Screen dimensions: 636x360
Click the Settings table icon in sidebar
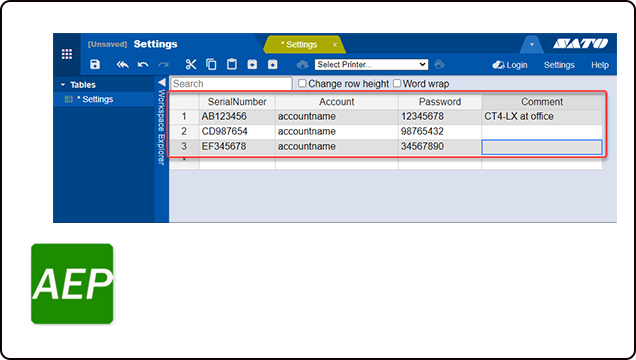tap(69, 99)
